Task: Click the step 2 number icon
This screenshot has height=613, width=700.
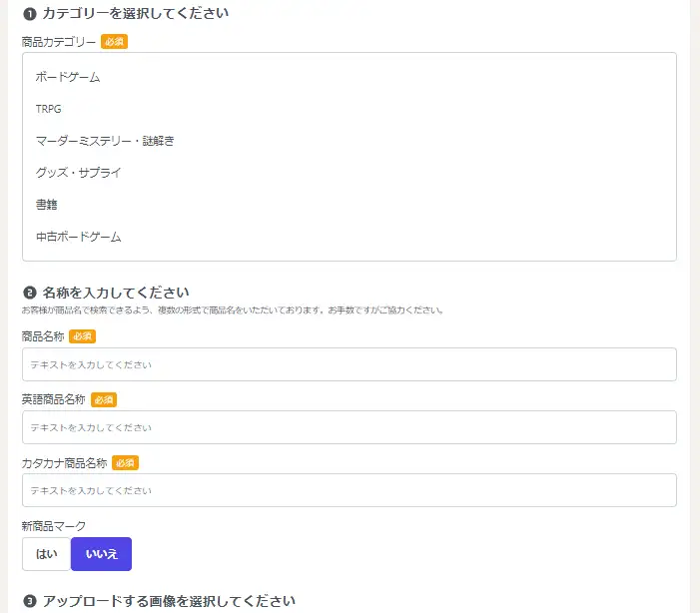Action: coord(29,294)
